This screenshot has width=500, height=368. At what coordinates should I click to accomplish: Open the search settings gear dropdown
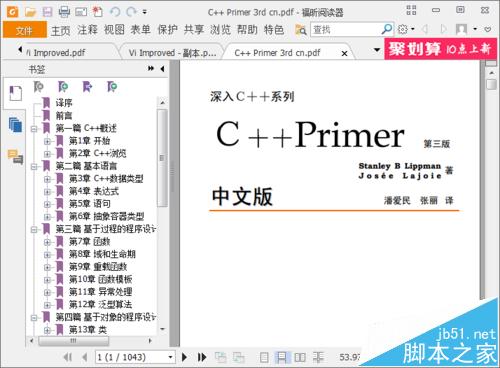click(406, 30)
